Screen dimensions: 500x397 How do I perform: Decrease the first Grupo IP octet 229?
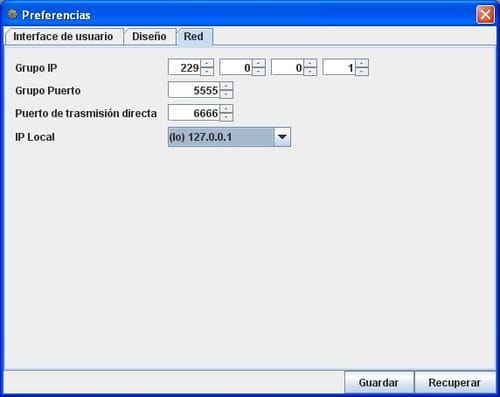pos(207,72)
